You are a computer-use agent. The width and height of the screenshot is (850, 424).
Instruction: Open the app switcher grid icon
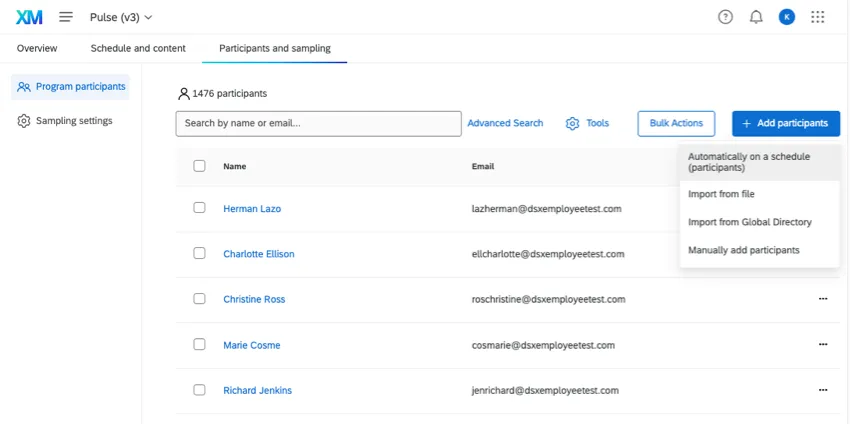pyautogui.click(x=818, y=17)
